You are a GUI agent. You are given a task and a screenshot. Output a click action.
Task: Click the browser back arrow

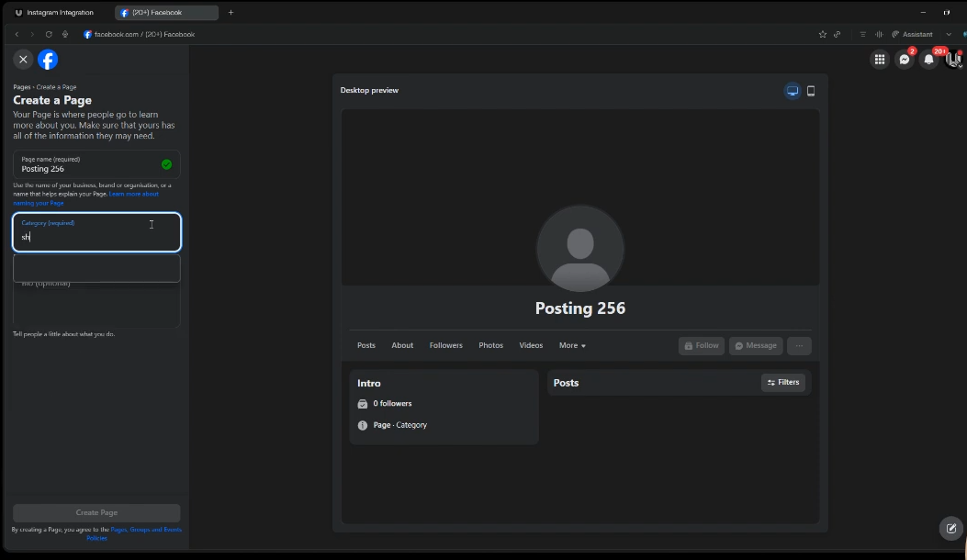17,35
